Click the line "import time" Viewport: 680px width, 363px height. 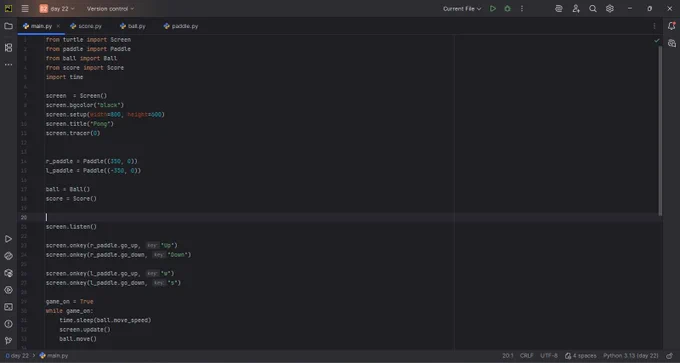click(x=64, y=77)
